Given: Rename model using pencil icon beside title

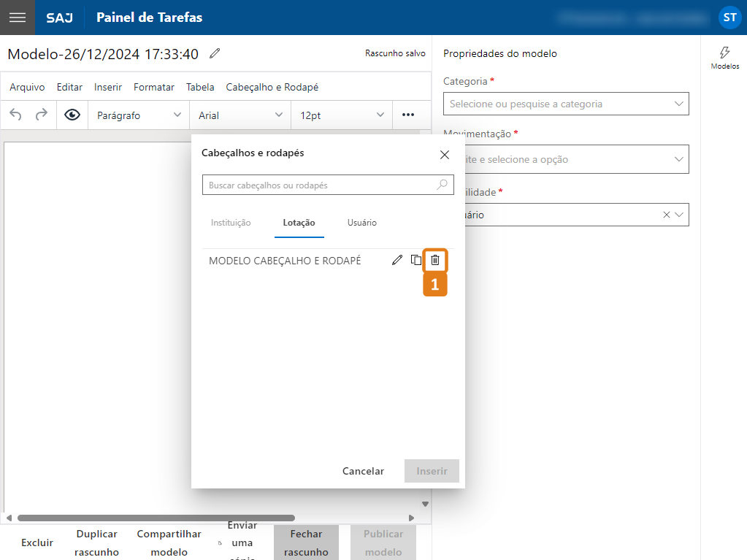Looking at the screenshot, I should click(214, 53).
